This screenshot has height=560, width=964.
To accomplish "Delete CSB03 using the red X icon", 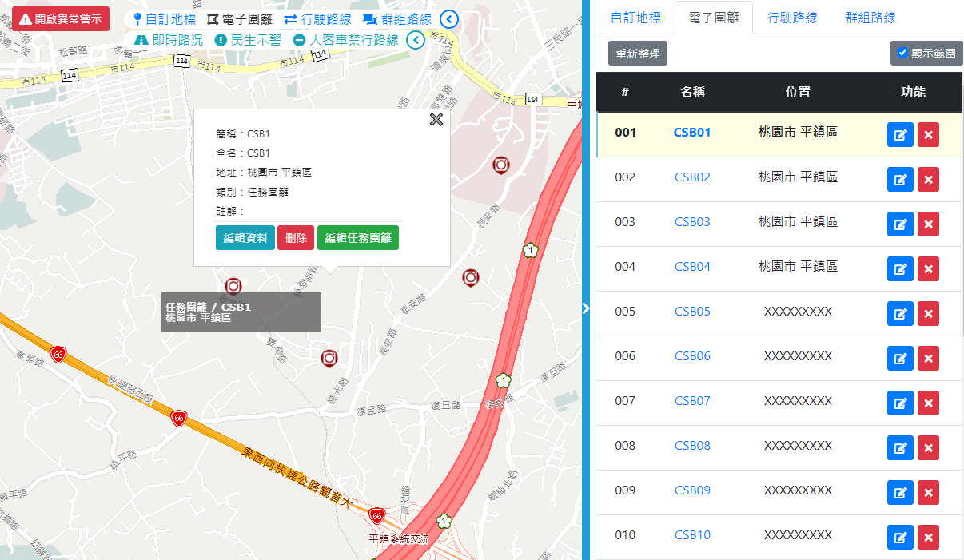I will tap(928, 224).
